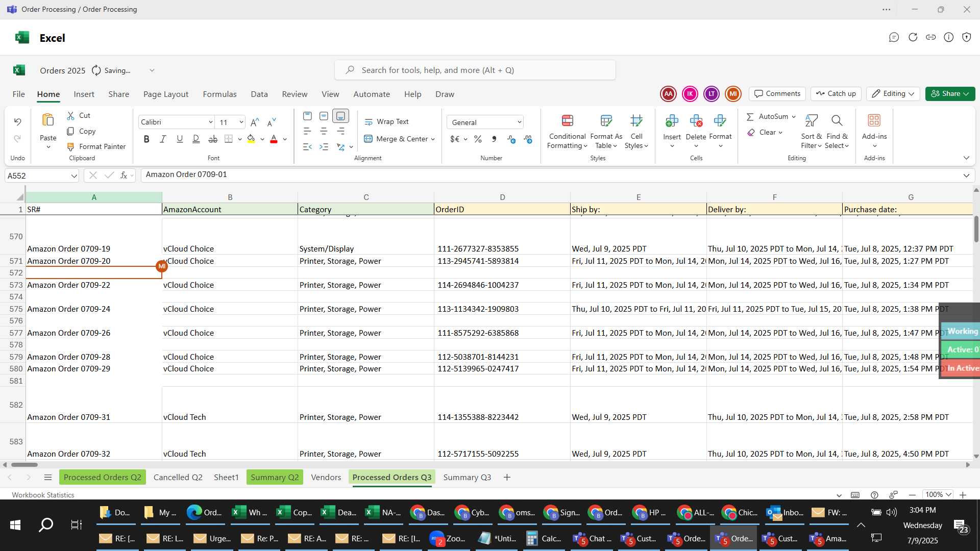Click the Clear button
This screenshot has width=980, height=551.
click(x=765, y=133)
